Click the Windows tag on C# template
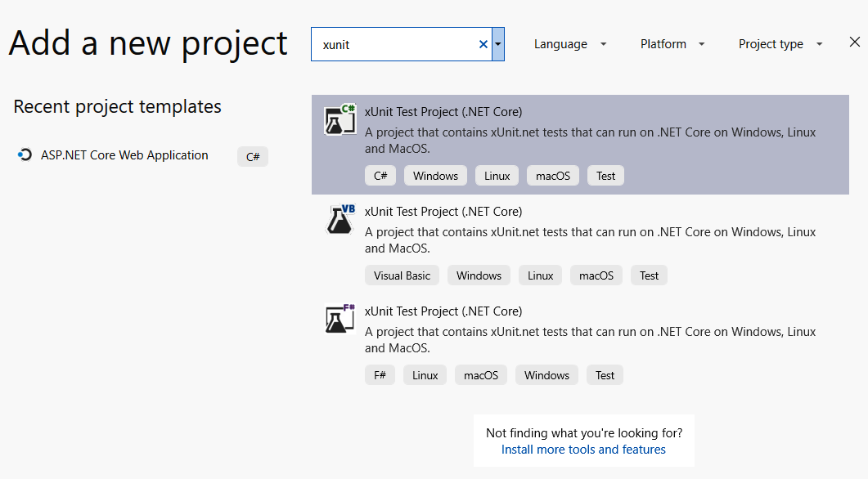Viewport: 868px width, 479px height. tap(435, 176)
